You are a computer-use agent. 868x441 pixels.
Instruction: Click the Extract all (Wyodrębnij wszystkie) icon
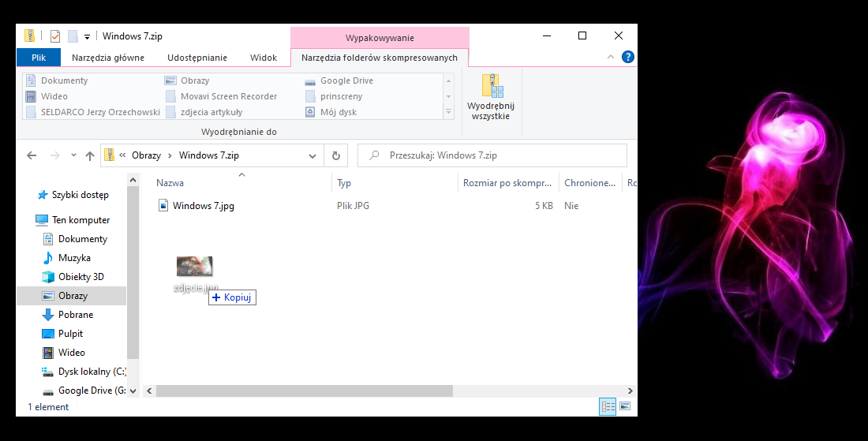click(491, 86)
